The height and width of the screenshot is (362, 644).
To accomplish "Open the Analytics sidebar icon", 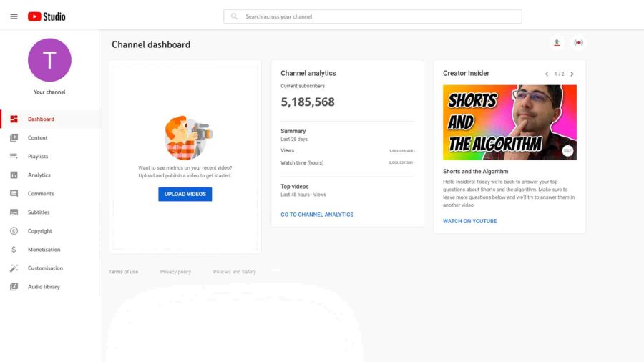I will (14, 175).
